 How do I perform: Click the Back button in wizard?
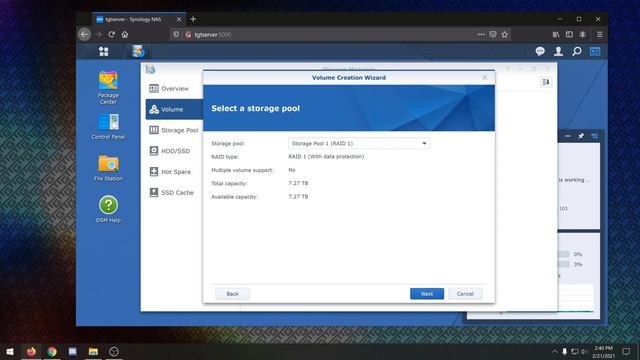232,294
